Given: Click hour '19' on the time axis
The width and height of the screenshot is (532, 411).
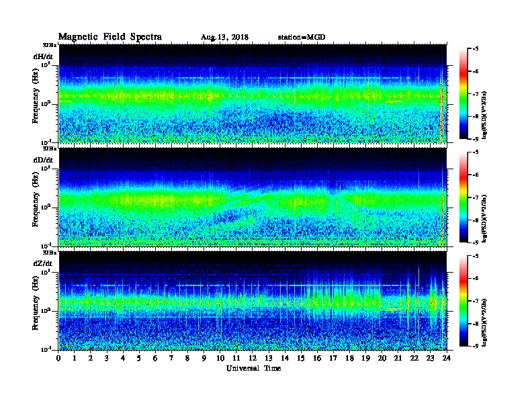Looking at the screenshot, I should (x=365, y=358).
